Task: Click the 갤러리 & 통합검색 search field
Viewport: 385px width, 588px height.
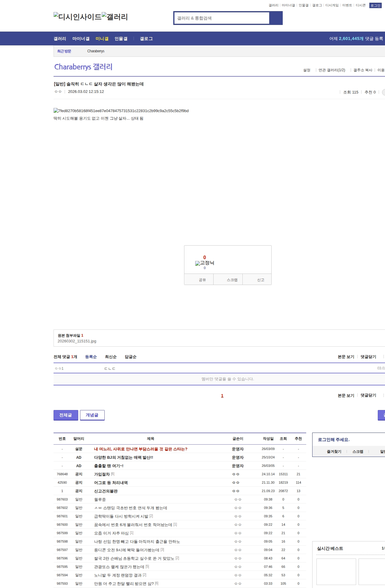Action: (x=222, y=18)
